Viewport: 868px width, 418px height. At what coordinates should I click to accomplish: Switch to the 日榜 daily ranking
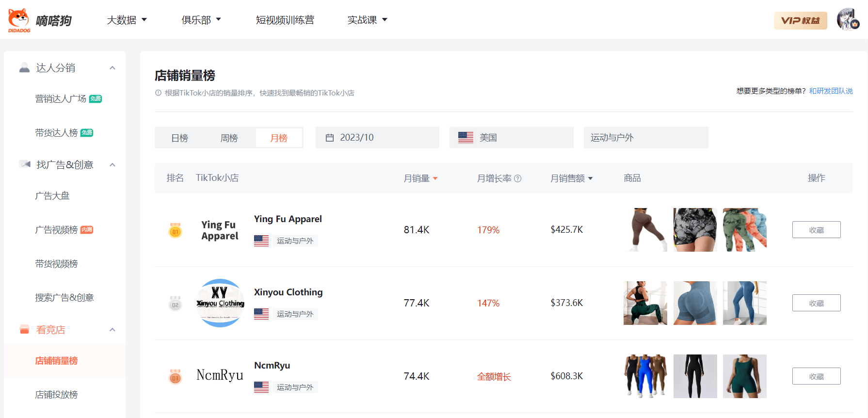pos(179,138)
